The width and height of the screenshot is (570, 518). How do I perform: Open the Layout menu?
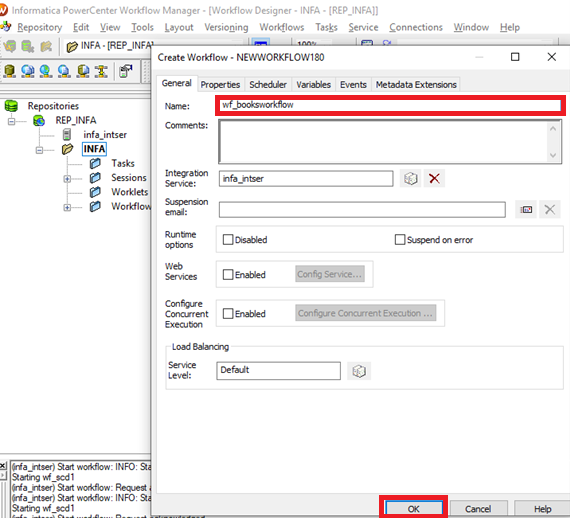[x=179, y=27]
